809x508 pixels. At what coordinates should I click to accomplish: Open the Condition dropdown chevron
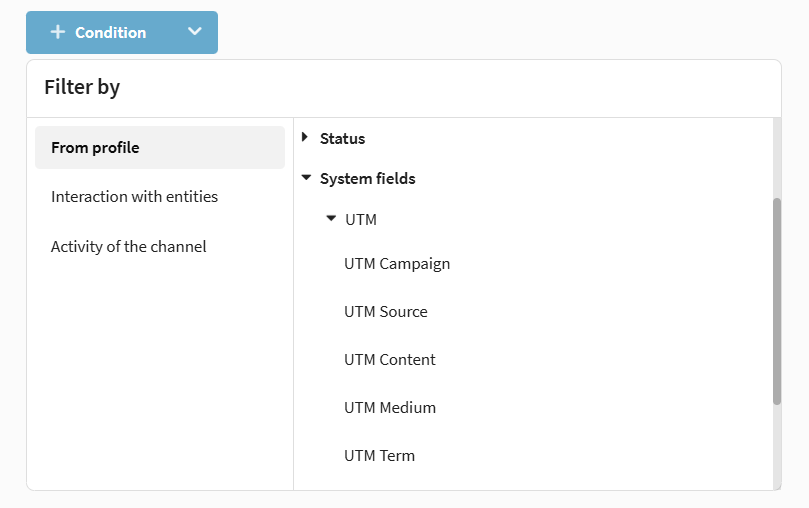(195, 32)
